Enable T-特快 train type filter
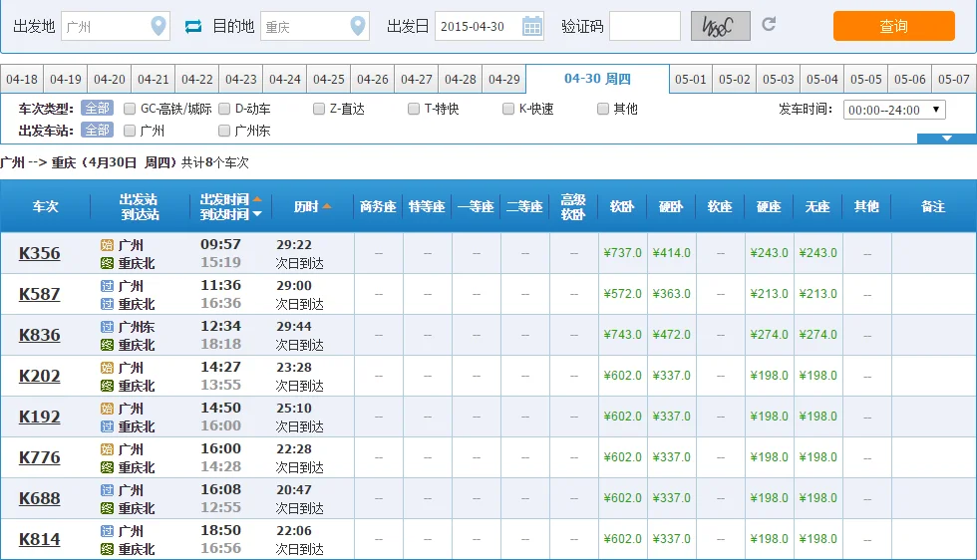Screen dimensions: 977x560 pos(414,109)
